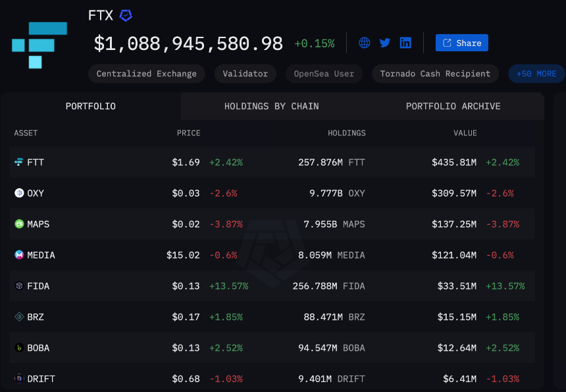566x392 pixels.
Task: Open the DRIFT asset name
Action: click(x=41, y=379)
